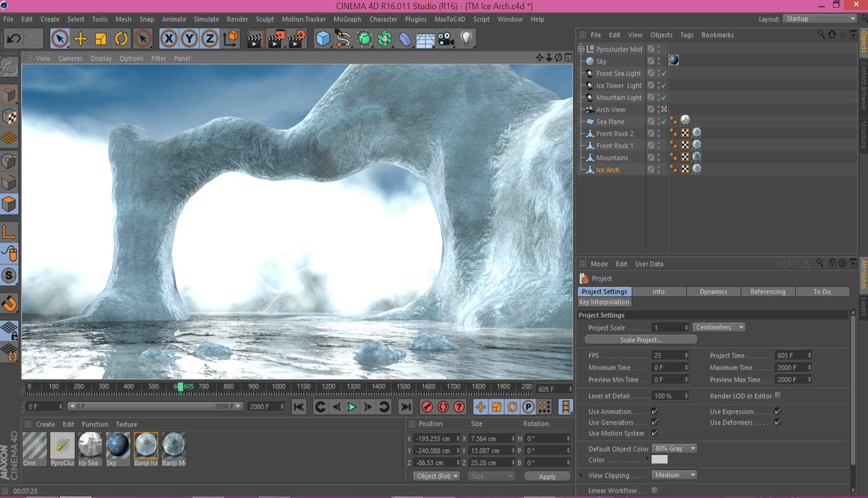Open View Clipping Medium dropdown
The image size is (868, 498).
(674, 475)
